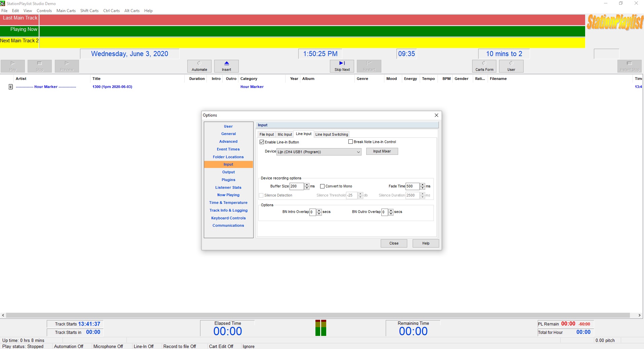Click the BN Intro Overlap field
644x349 pixels.
click(x=312, y=212)
